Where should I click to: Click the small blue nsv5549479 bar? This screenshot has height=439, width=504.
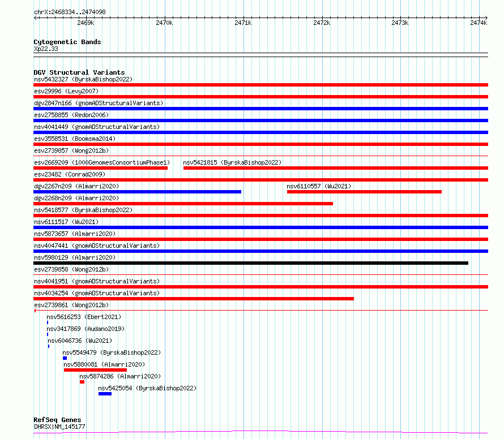pos(65,358)
